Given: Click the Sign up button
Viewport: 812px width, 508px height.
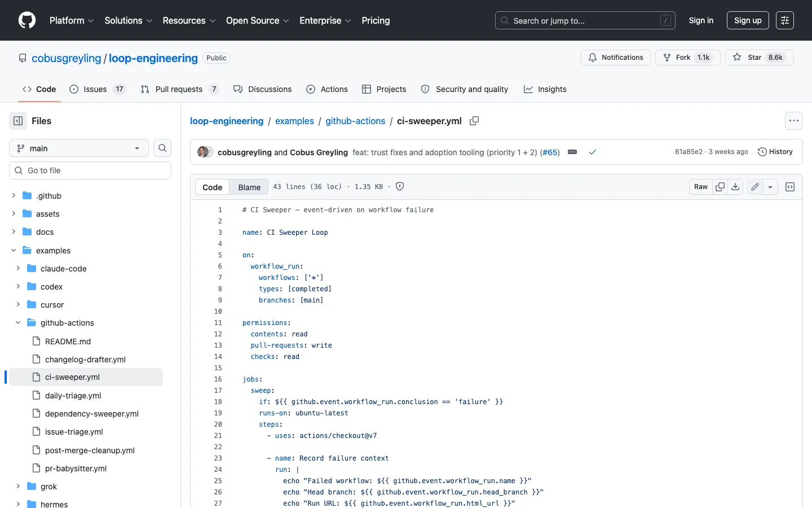Looking at the screenshot, I should (x=748, y=20).
